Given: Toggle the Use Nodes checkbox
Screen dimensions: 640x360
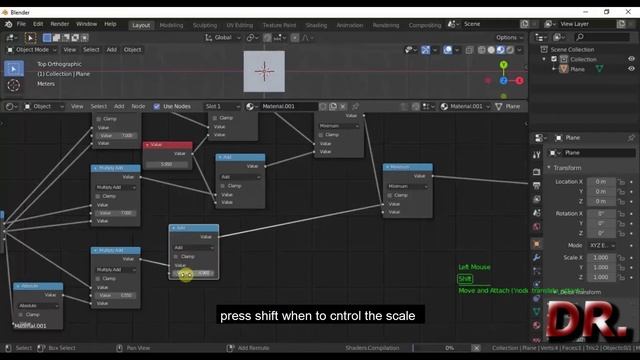Looking at the screenshot, I should tap(157, 107).
